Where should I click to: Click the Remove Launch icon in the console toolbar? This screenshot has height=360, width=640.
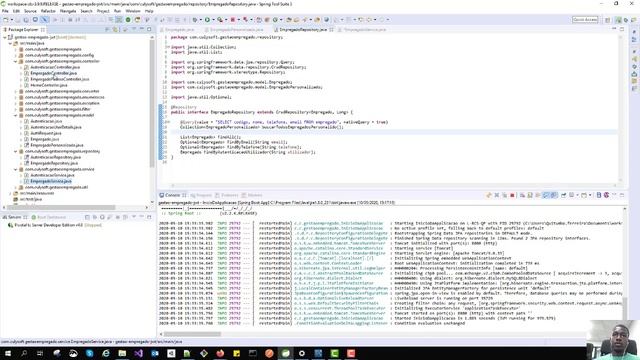(497, 195)
